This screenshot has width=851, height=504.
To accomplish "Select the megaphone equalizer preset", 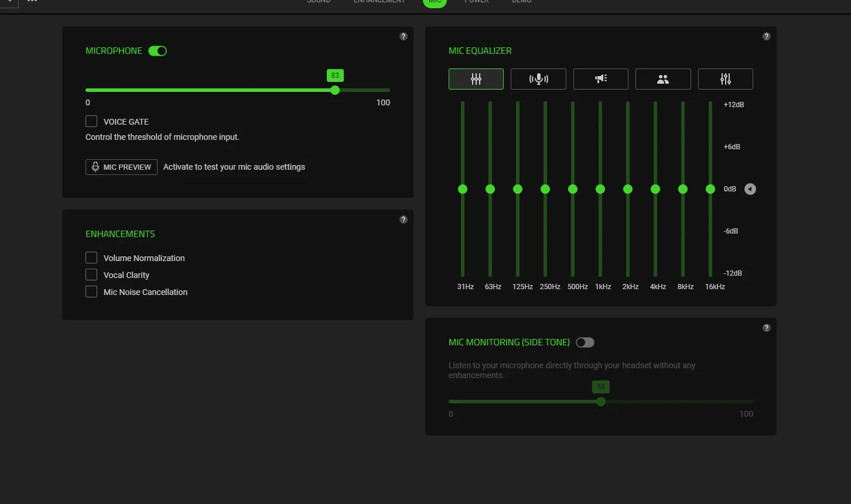I will 600,79.
